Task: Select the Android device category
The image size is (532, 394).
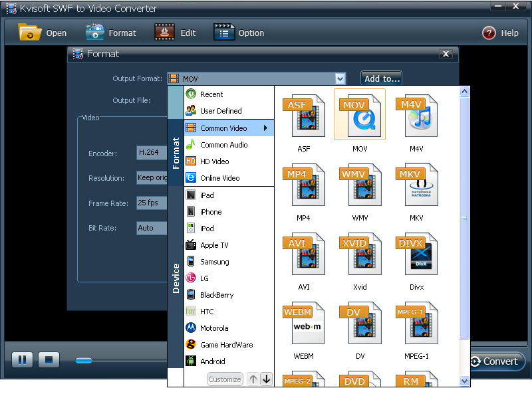Action: [229, 361]
